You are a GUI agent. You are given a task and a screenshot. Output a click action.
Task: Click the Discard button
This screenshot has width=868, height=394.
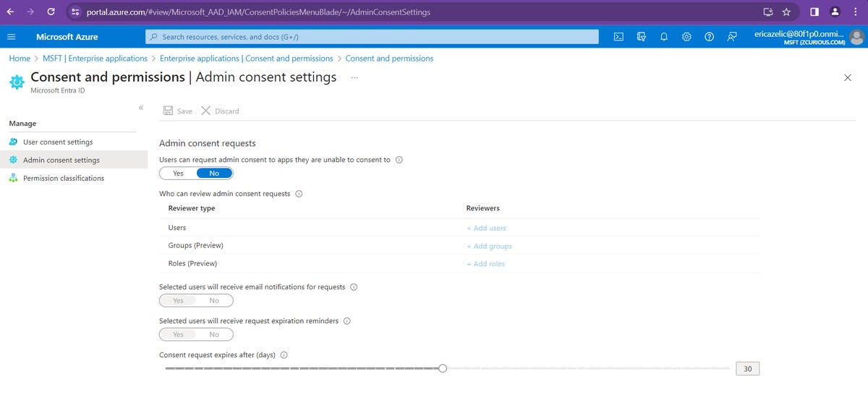(220, 111)
